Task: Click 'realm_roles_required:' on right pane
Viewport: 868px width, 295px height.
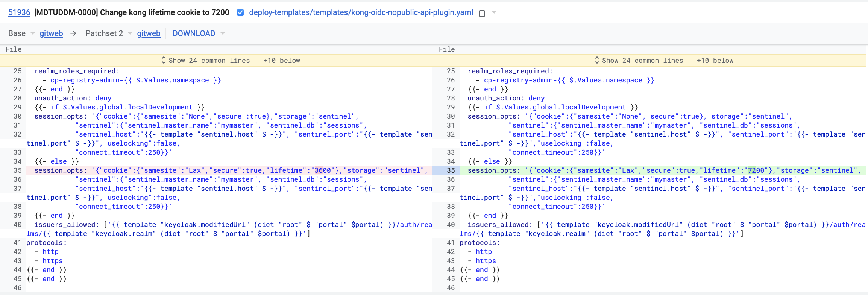Action: pyautogui.click(x=510, y=71)
